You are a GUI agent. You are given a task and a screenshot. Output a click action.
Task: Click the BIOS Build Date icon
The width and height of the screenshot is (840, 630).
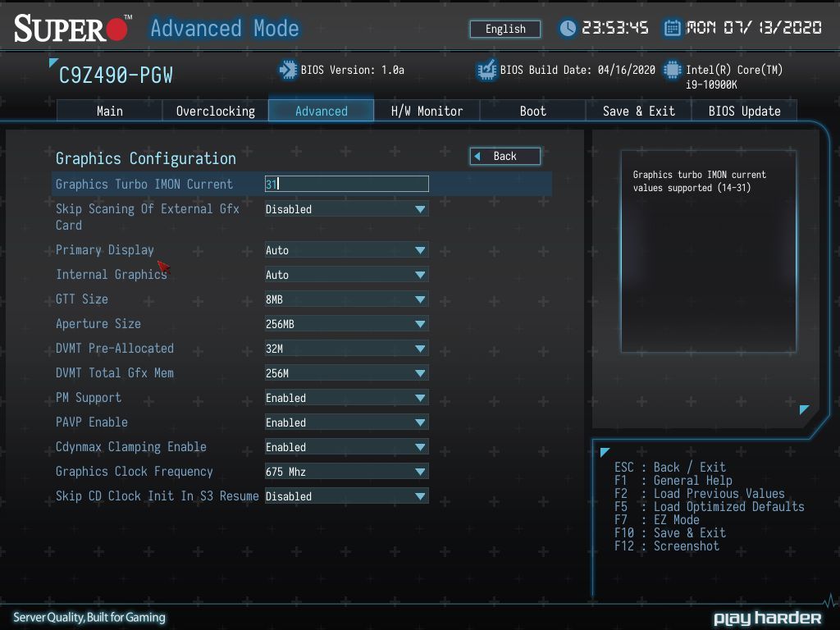(x=486, y=71)
